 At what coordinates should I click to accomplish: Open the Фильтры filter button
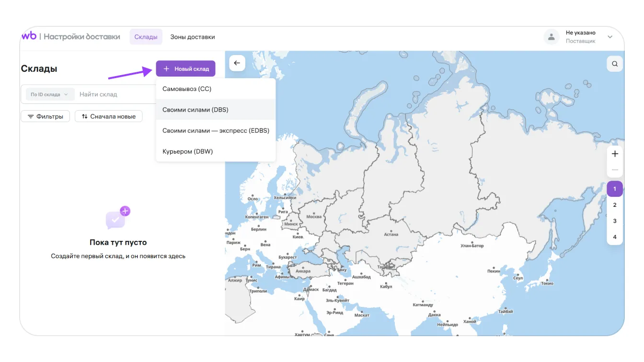click(46, 116)
